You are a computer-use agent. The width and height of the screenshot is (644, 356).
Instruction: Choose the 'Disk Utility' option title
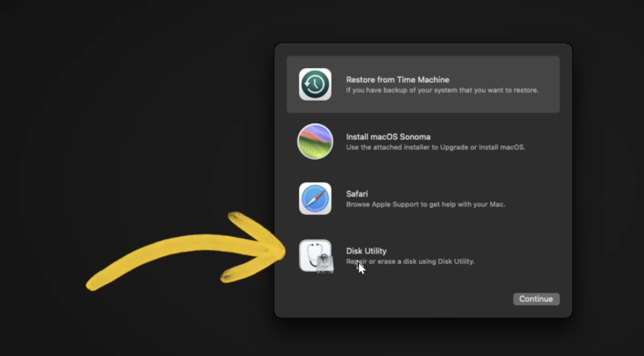coord(366,251)
